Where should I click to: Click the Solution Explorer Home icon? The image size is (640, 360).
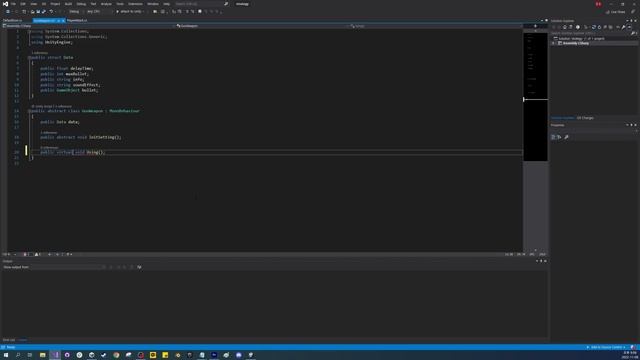[565, 27]
